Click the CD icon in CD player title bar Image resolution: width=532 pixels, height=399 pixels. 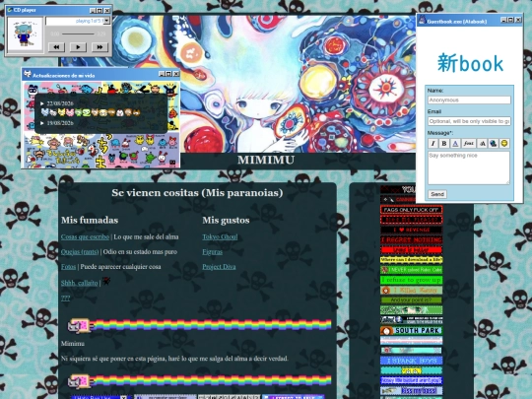click(x=10, y=10)
